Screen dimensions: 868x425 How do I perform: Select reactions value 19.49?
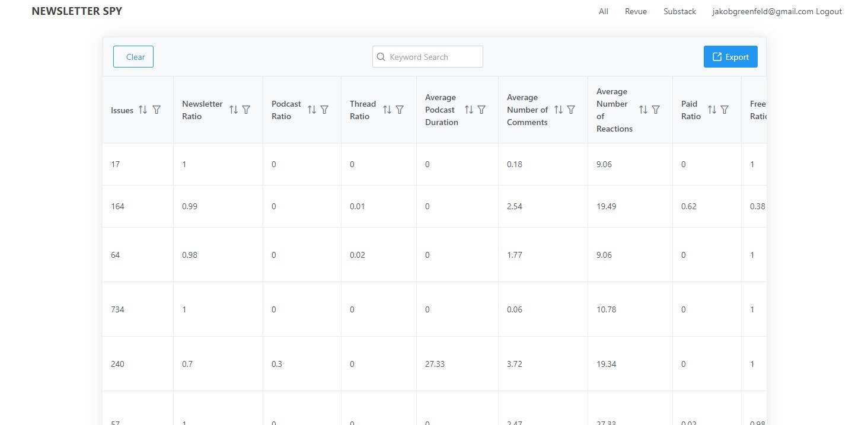[x=607, y=206]
